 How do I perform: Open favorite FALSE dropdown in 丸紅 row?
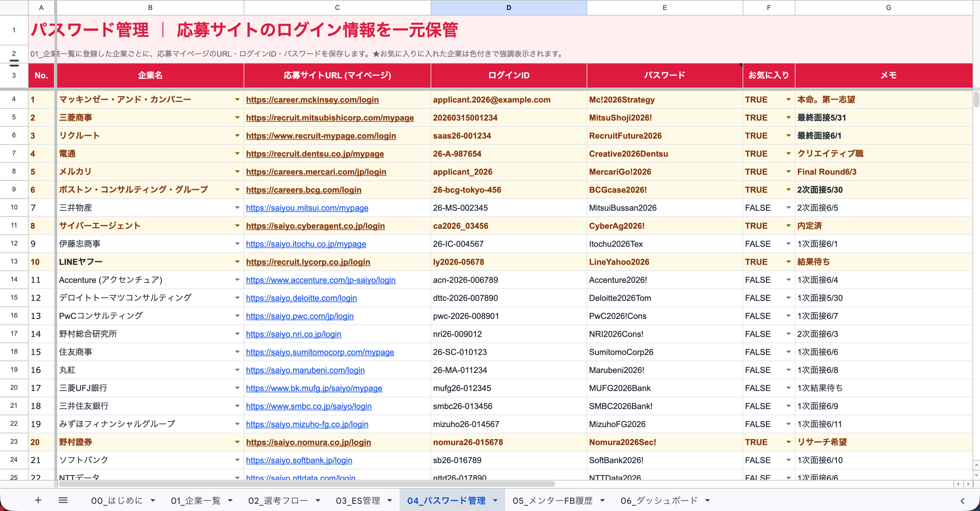788,370
